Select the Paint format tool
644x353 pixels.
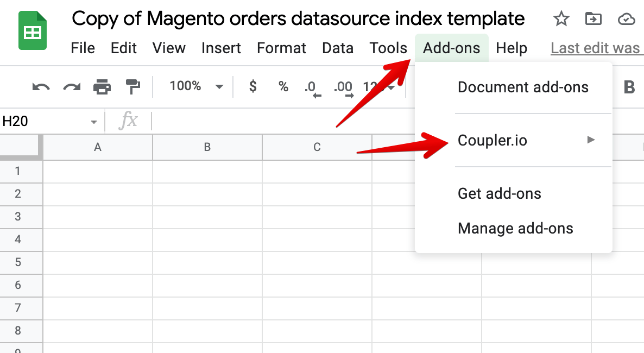pyautogui.click(x=132, y=86)
